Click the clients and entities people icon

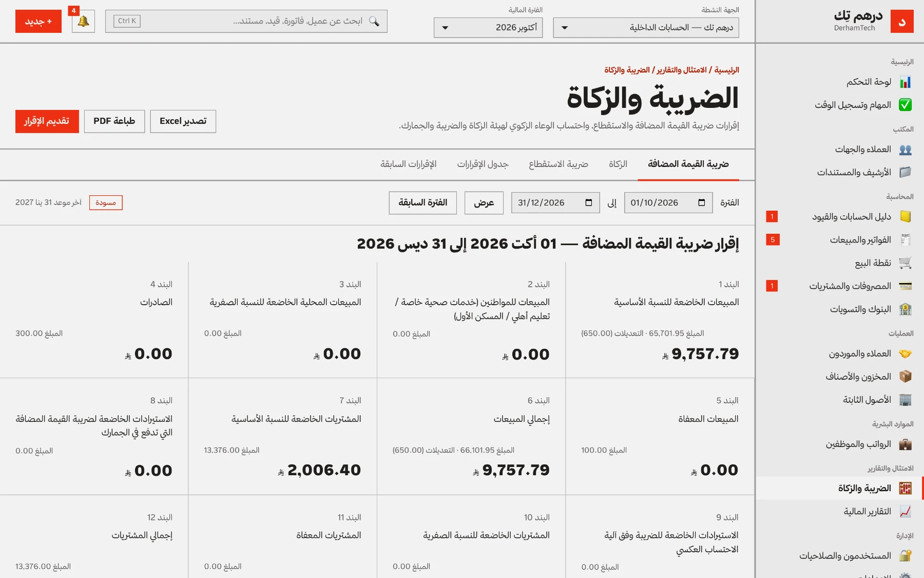(905, 150)
